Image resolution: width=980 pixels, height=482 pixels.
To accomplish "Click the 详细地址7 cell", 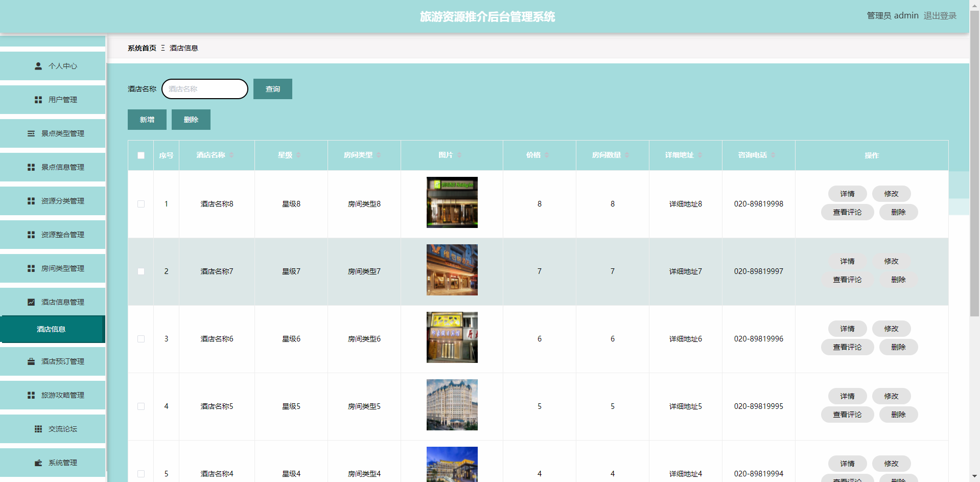I will coord(686,271).
